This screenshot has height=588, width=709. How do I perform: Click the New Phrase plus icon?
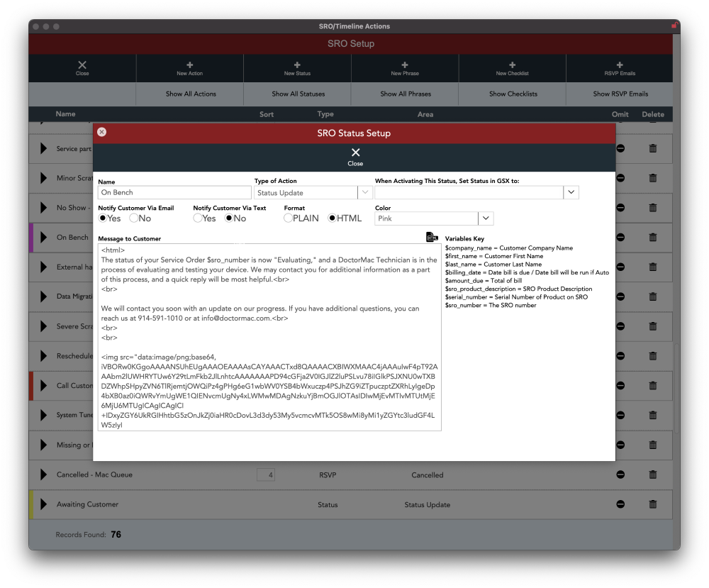pos(405,65)
